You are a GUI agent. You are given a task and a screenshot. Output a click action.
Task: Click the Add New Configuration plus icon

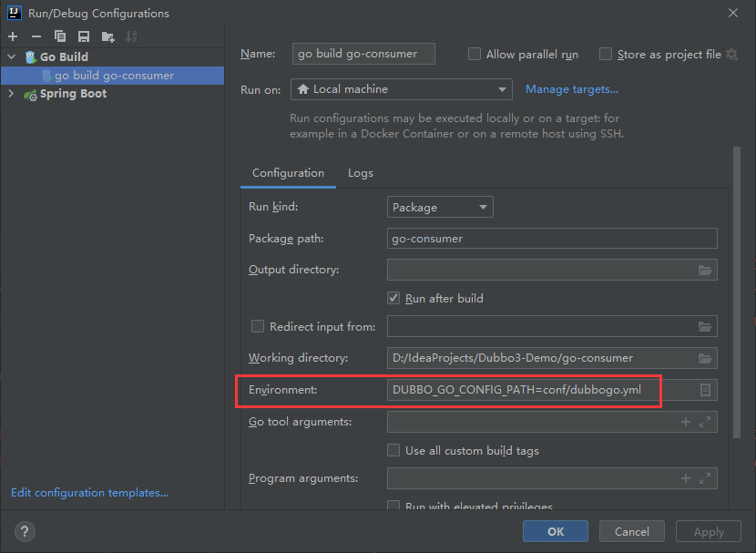(13, 36)
